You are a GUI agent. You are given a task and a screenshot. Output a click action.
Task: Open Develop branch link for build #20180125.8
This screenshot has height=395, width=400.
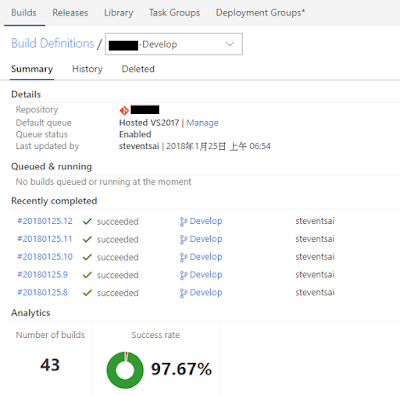(206, 292)
